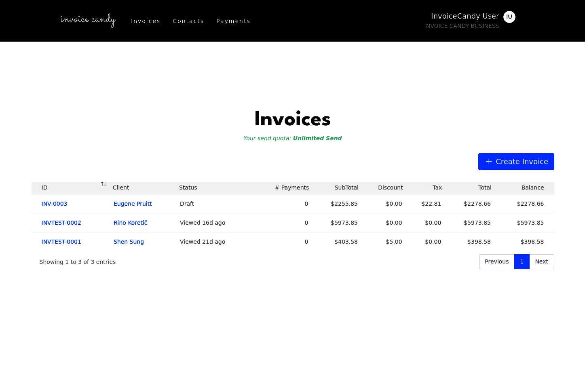
Task: Click the Create Invoice button
Action: [x=516, y=162]
